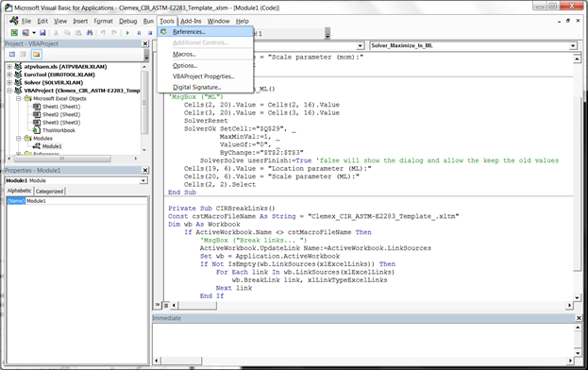Click the Procedure View button at code bottom-left
This screenshot has height=370, width=588.
click(x=158, y=305)
